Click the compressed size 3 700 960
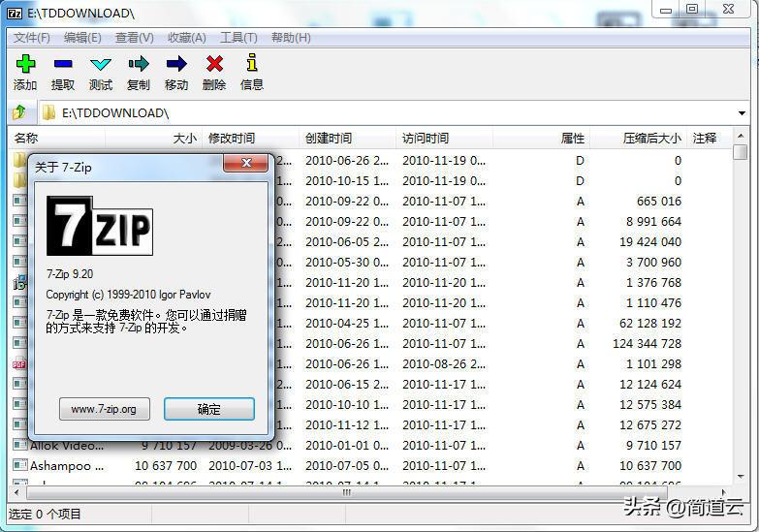This screenshot has height=532, width=759. coord(653,262)
